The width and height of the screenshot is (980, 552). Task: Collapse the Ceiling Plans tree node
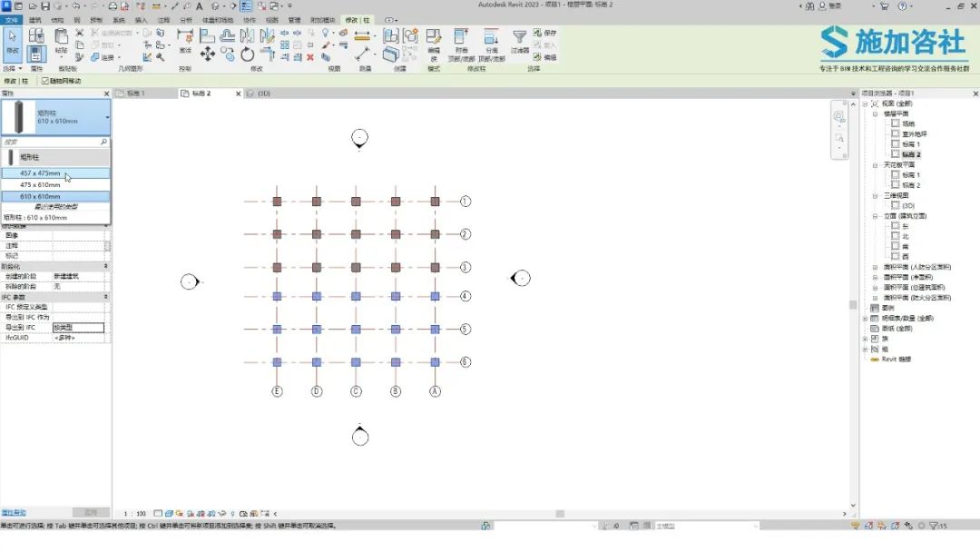tap(875, 165)
